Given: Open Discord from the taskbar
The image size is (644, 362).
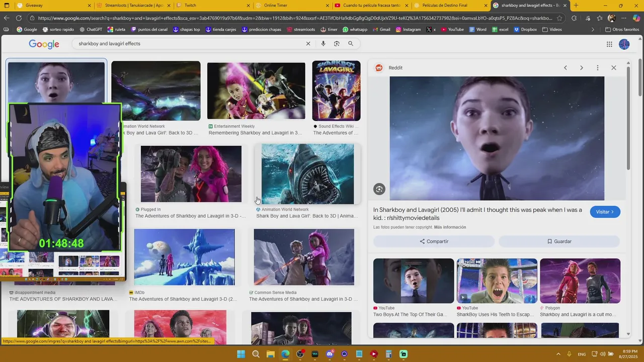Looking at the screenshot, I should coord(330,354).
